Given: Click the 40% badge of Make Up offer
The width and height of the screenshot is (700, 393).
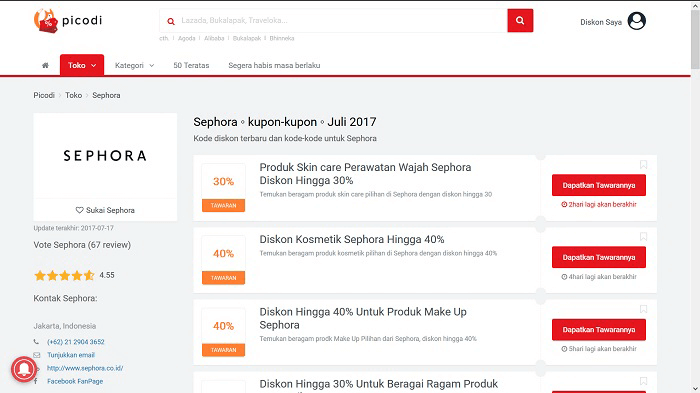Looking at the screenshot, I should pyautogui.click(x=223, y=332).
